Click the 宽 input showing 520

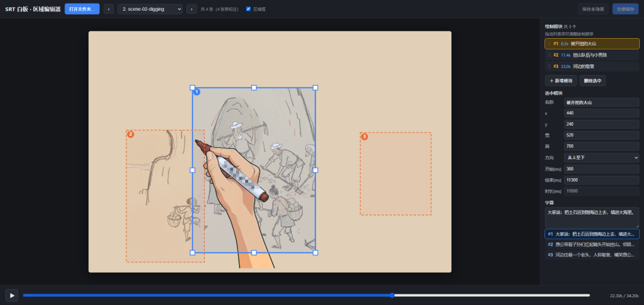click(x=601, y=135)
